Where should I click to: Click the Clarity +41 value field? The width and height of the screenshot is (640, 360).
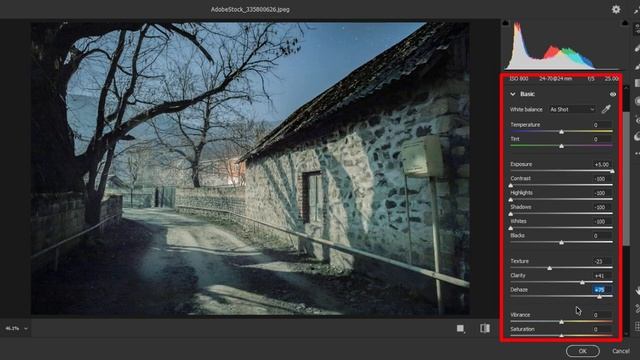tap(602, 276)
